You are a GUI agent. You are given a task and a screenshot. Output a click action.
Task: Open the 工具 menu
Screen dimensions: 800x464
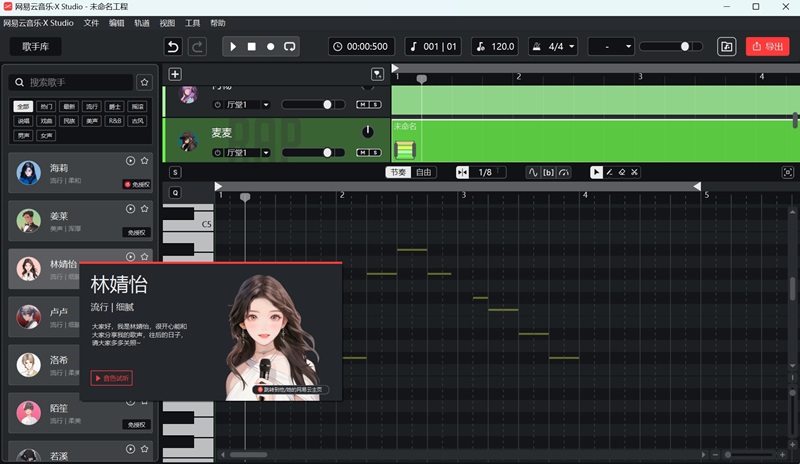pyautogui.click(x=192, y=23)
